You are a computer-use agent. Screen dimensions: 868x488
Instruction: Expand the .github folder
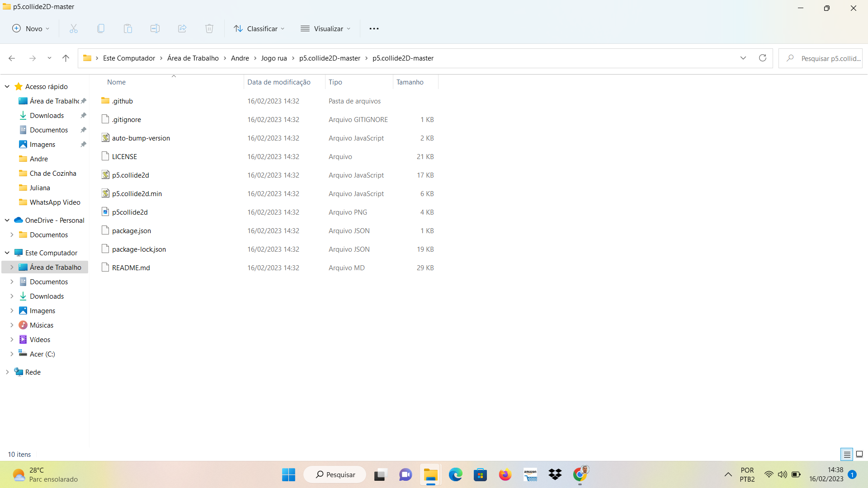[x=122, y=101]
